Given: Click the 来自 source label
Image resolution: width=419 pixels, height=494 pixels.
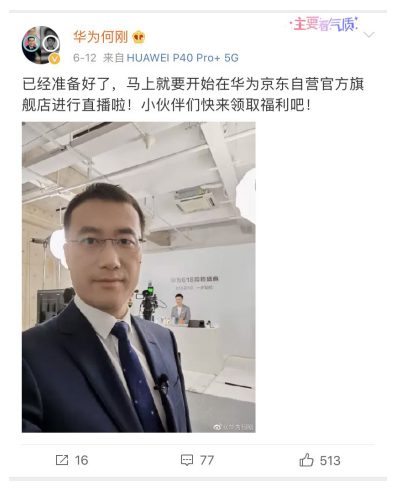Looking at the screenshot, I should tap(113, 58).
